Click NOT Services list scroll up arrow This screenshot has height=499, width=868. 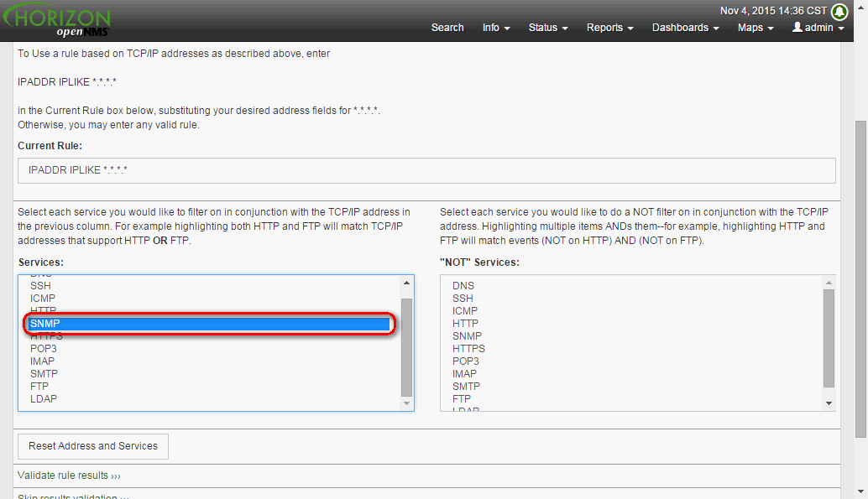click(829, 283)
